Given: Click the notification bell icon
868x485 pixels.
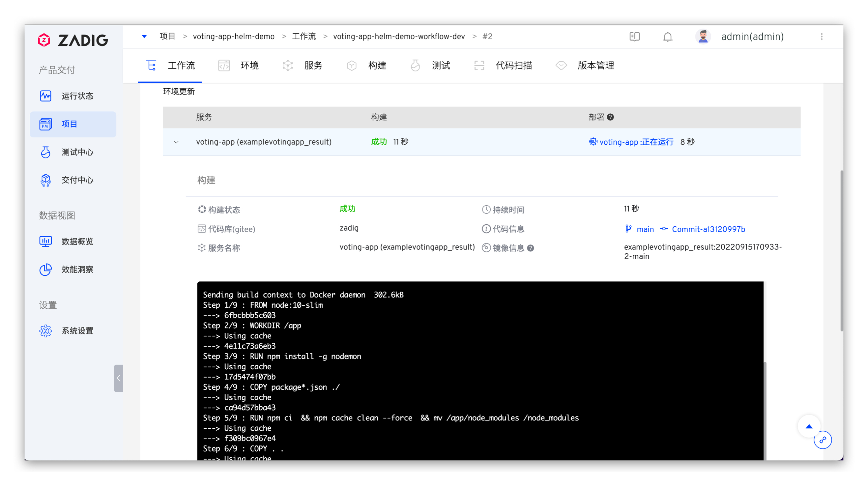Looking at the screenshot, I should [667, 36].
